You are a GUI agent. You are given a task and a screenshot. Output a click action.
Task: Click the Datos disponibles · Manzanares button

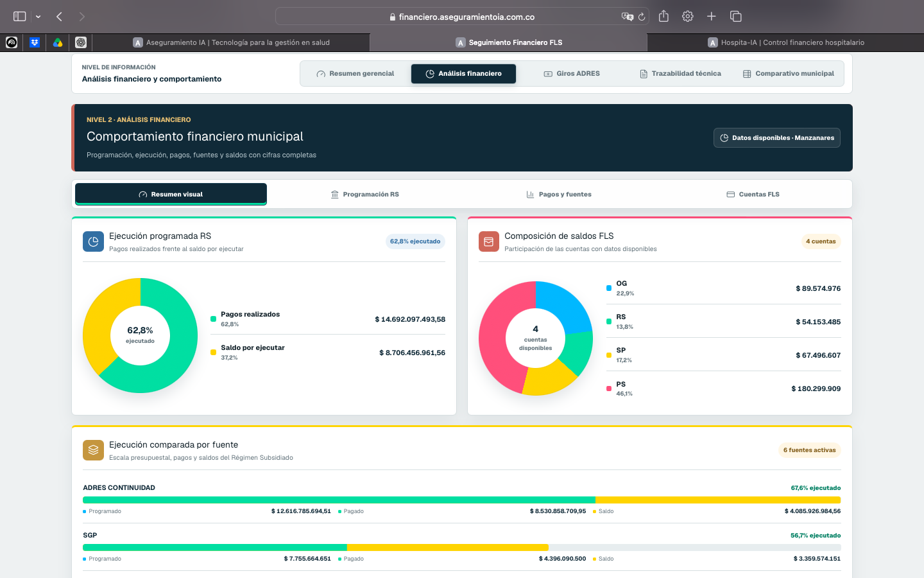point(777,138)
